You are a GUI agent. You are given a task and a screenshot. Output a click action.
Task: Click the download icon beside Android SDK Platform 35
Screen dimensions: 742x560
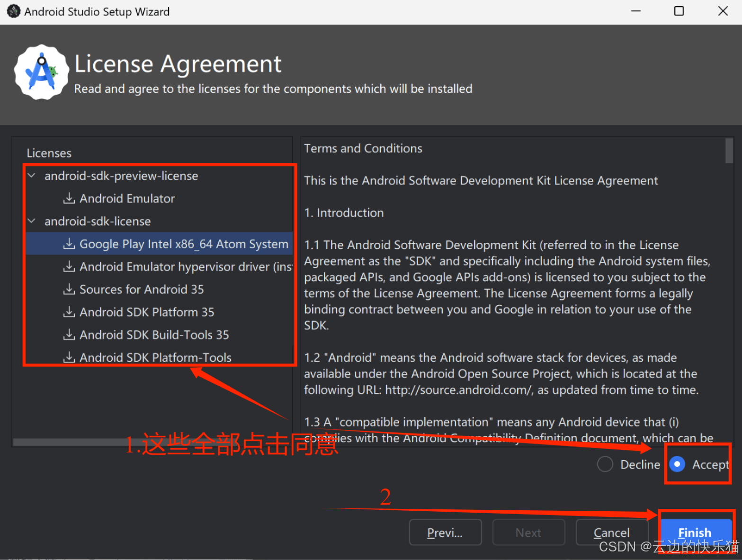tap(69, 311)
